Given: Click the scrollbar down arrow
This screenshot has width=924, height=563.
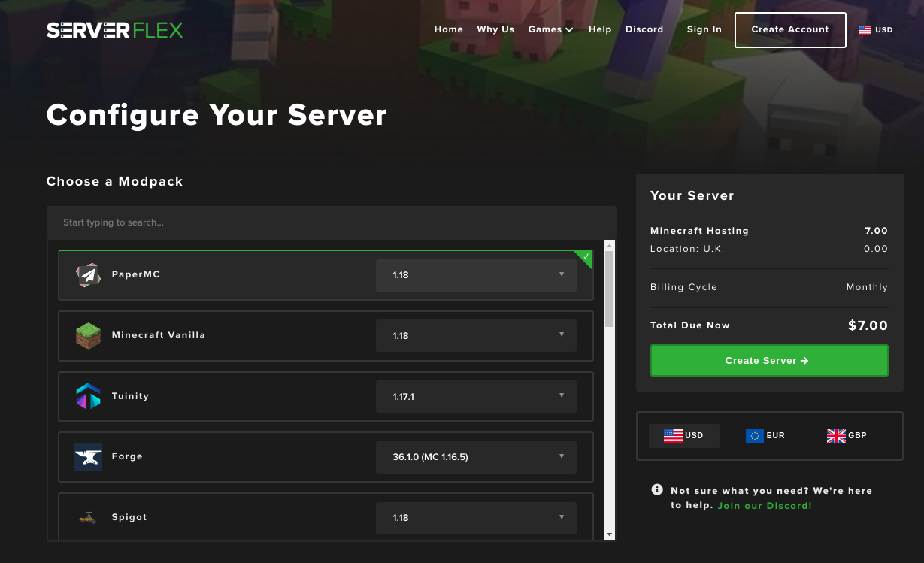Looking at the screenshot, I should (x=609, y=534).
